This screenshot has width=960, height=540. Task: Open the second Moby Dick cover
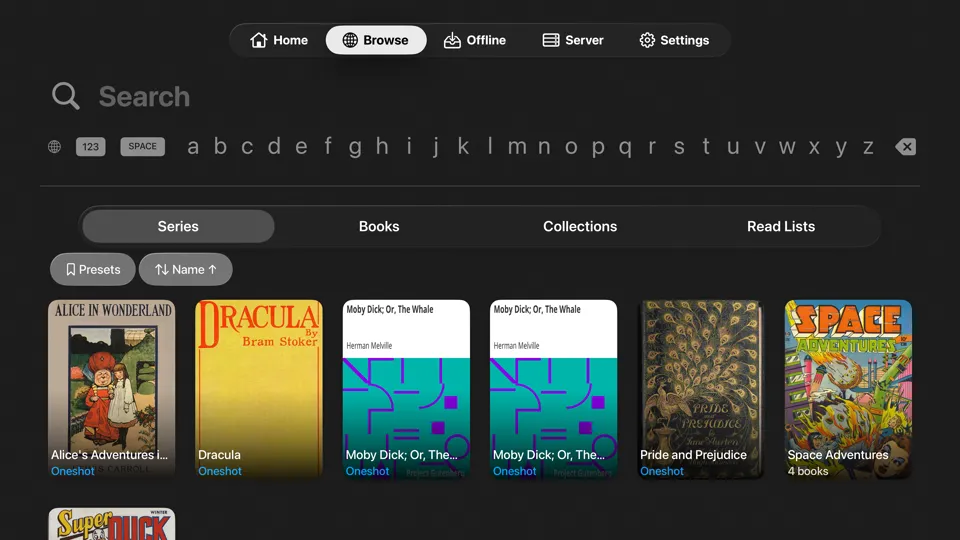pos(553,389)
